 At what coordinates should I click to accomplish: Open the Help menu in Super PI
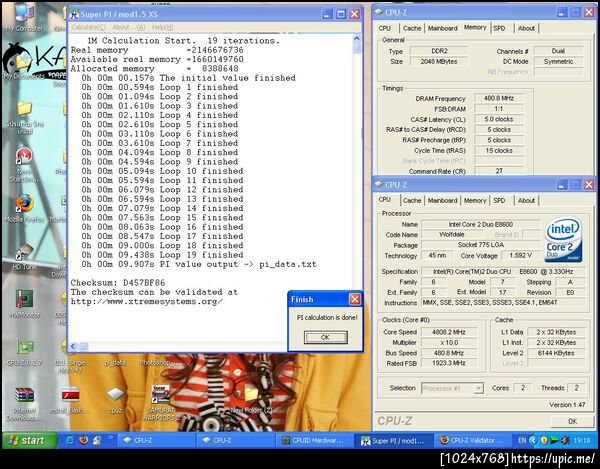coord(163,27)
